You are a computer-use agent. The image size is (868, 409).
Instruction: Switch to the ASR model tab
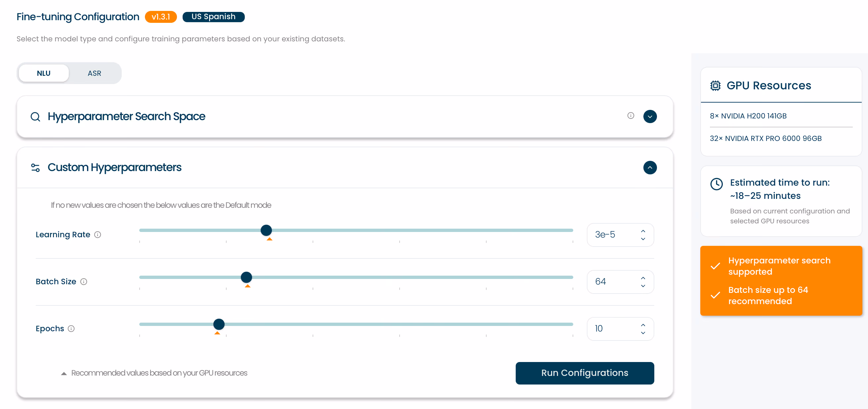point(94,73)
